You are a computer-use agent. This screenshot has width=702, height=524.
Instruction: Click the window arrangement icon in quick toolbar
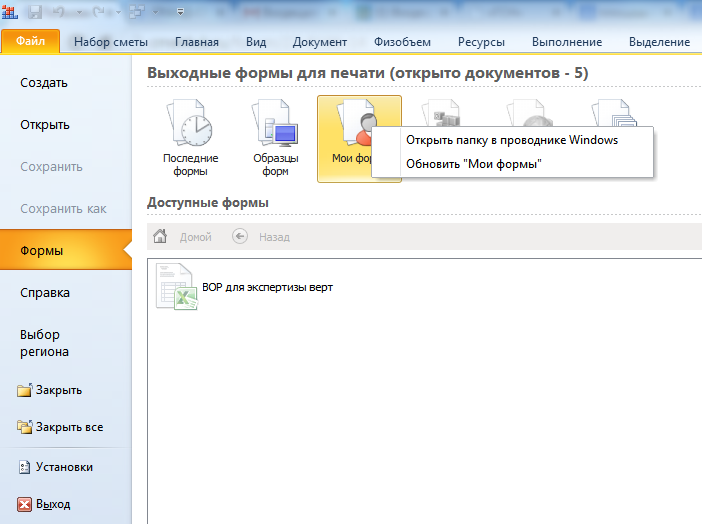click(x=137, y=12)
